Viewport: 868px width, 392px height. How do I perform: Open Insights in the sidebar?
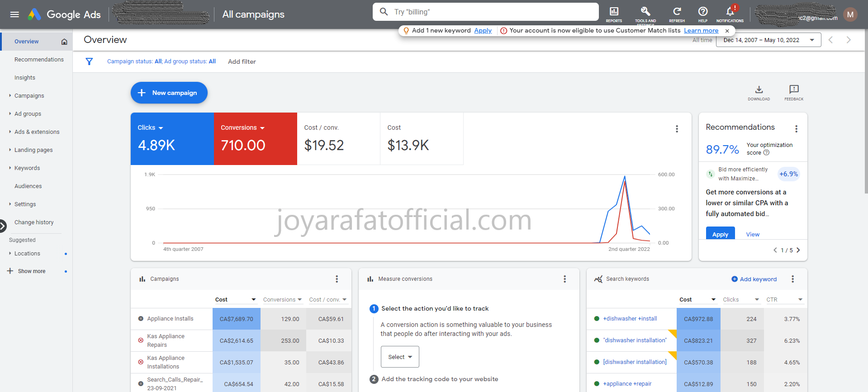pyautogui.click(x=25, y=78)
